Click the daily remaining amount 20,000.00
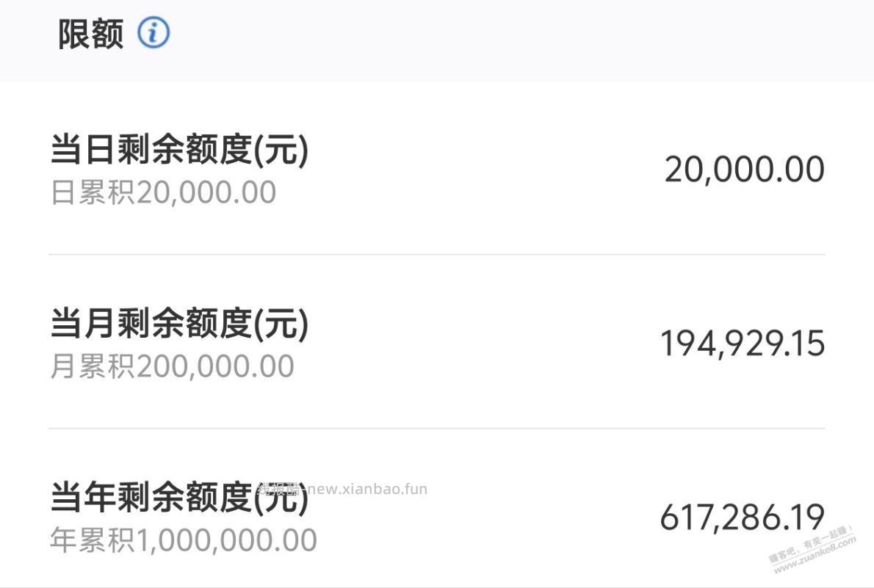Image resolution: width=874 pixels, height=588 pixels. (745, 168)
